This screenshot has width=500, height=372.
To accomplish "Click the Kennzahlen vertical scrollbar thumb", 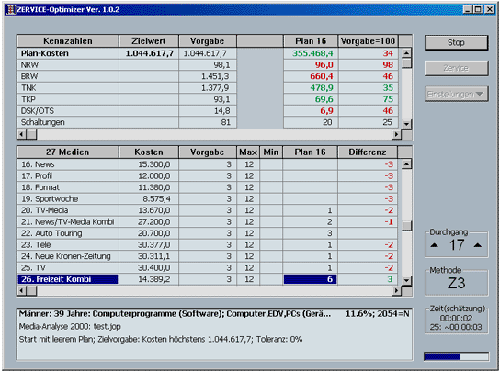I will [x=406, y=63].
